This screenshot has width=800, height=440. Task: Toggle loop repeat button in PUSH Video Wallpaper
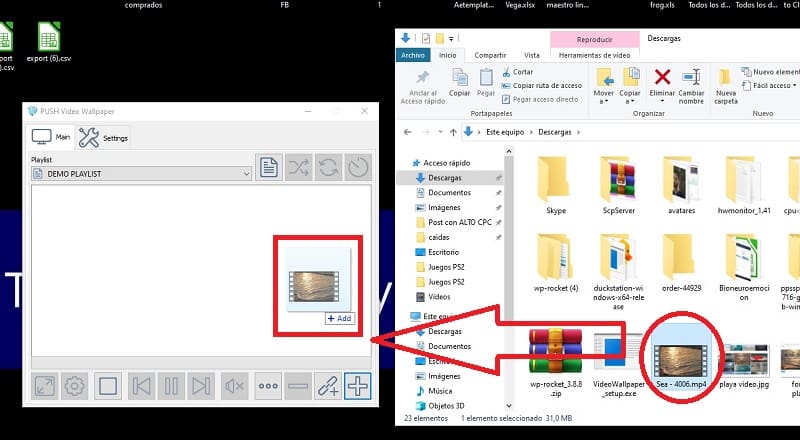point(328,167)
